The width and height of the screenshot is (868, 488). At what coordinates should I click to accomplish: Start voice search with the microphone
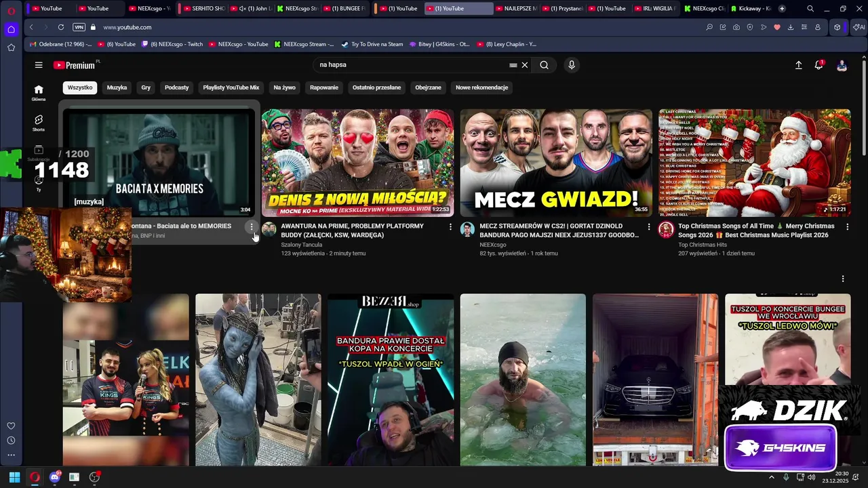click(x=572, y=65)
